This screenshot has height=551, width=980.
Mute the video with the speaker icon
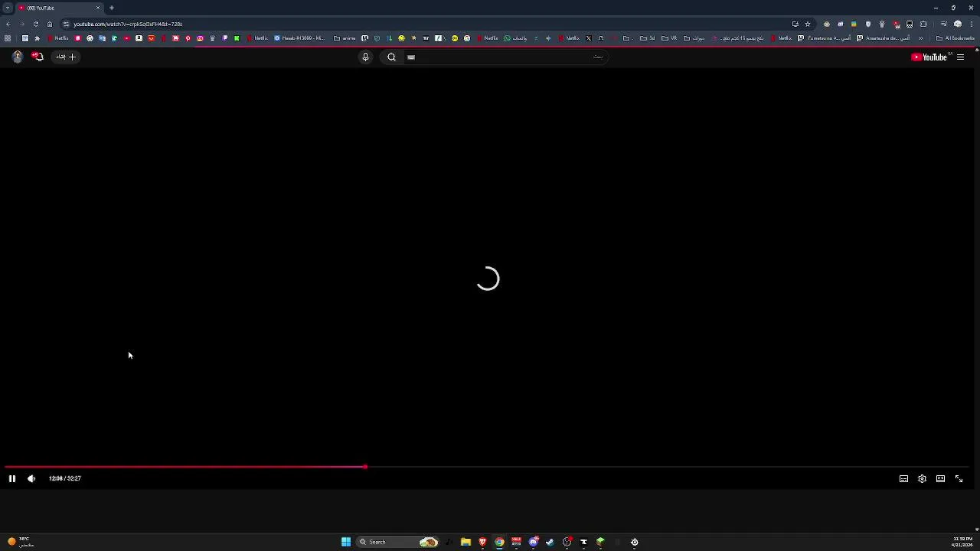31,478
